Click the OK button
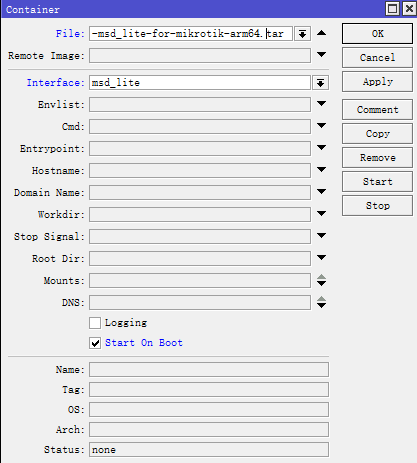Image resolution: width=417 pixels, height=463 pixels. (377, 34)
